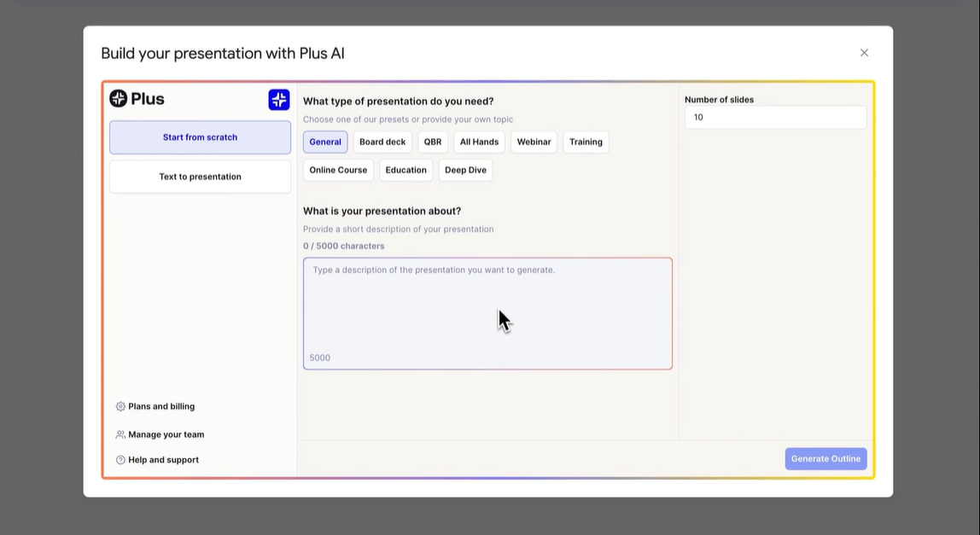
Task: Click the Plans and billing gear icon
Action: (x=120, y=407)
